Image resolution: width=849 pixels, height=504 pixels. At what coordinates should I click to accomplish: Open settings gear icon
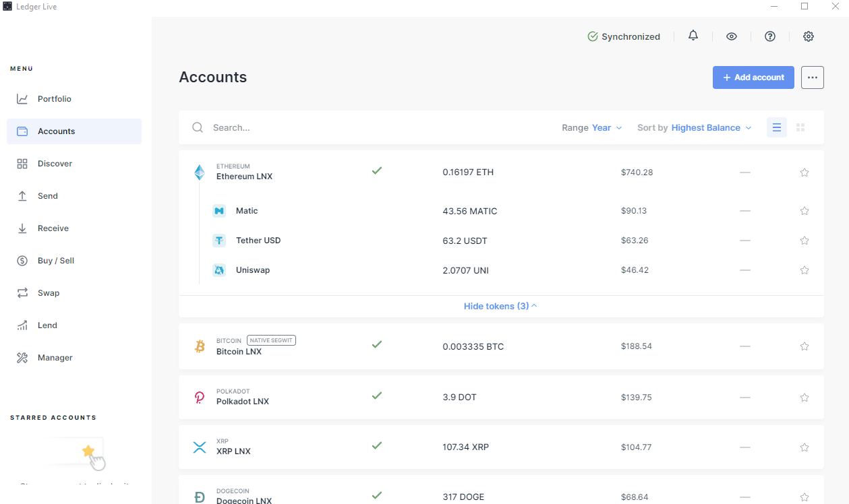pyautogui.click(x=809, y=36)
